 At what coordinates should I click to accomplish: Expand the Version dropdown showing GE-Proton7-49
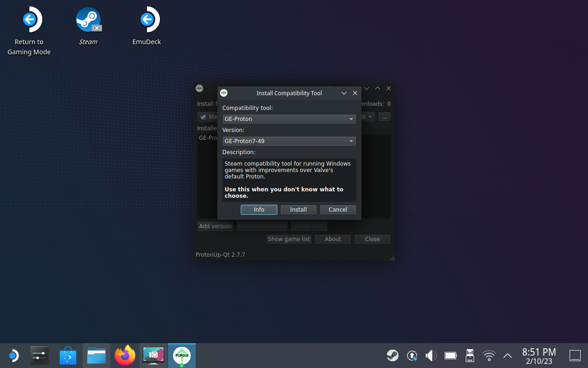click(x=289, y=141)
